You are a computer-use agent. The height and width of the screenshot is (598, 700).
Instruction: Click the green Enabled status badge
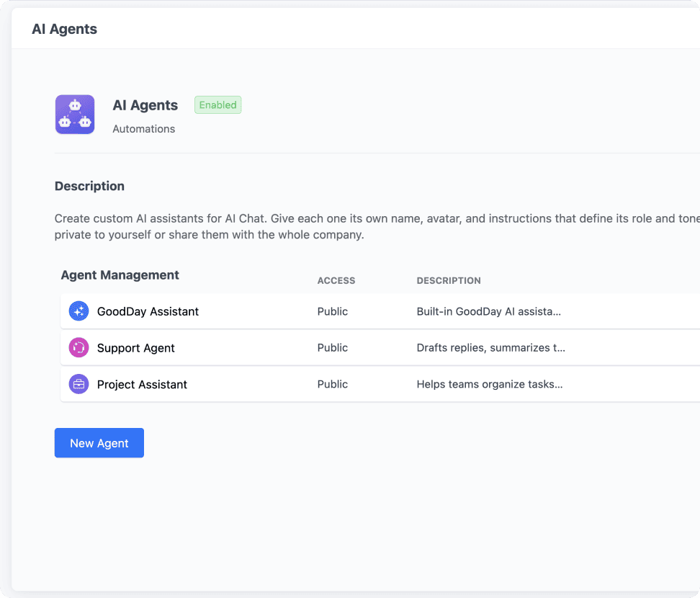pyautogui.click(x=218, y=105)
